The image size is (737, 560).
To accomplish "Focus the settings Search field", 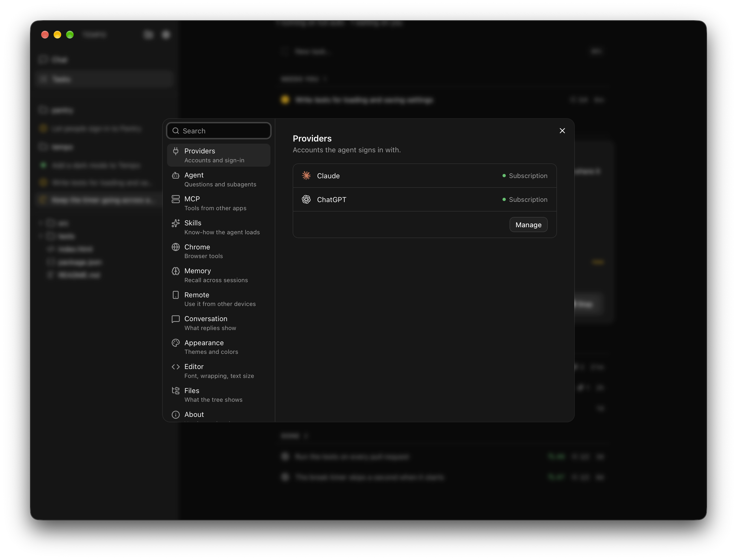I will click(219, 131).
